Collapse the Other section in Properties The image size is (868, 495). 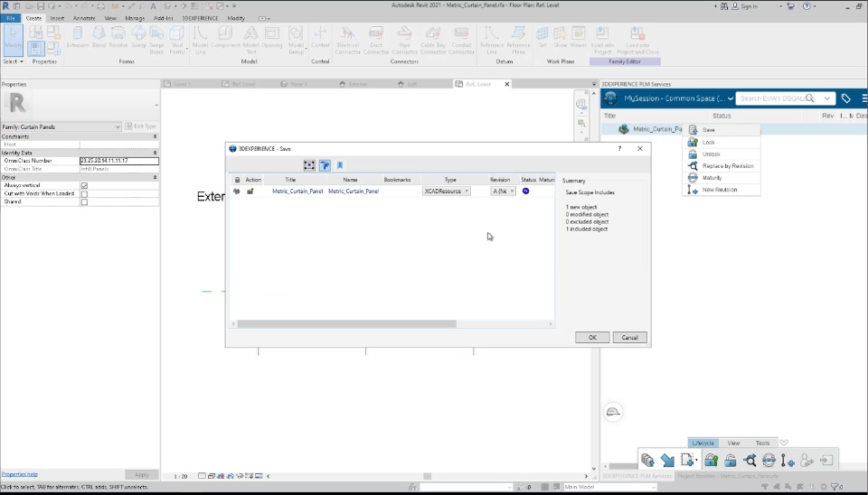[155, 178]
